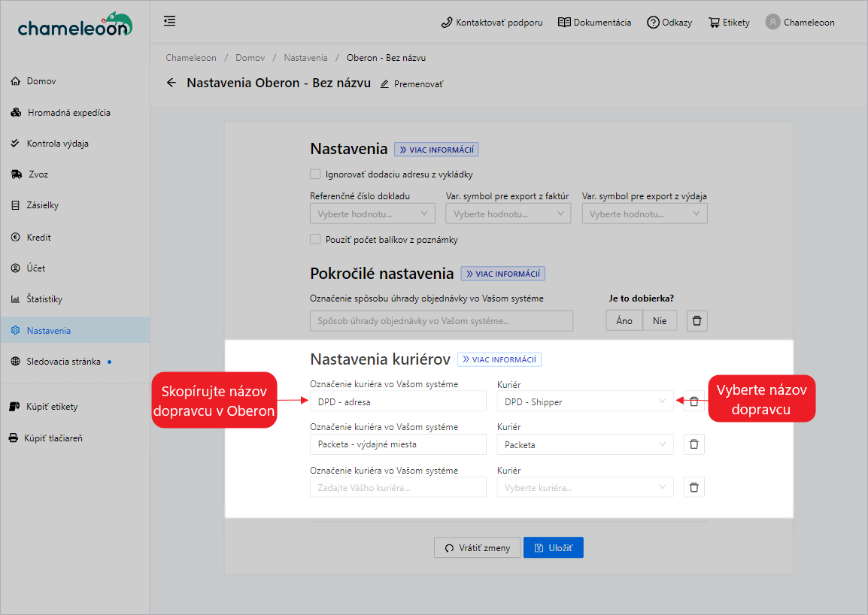This screenshot has width=868, height=615.
Task: Enable Ignorovať dodaciu adresu z vykládky checkbox
Action: (316, 174)
